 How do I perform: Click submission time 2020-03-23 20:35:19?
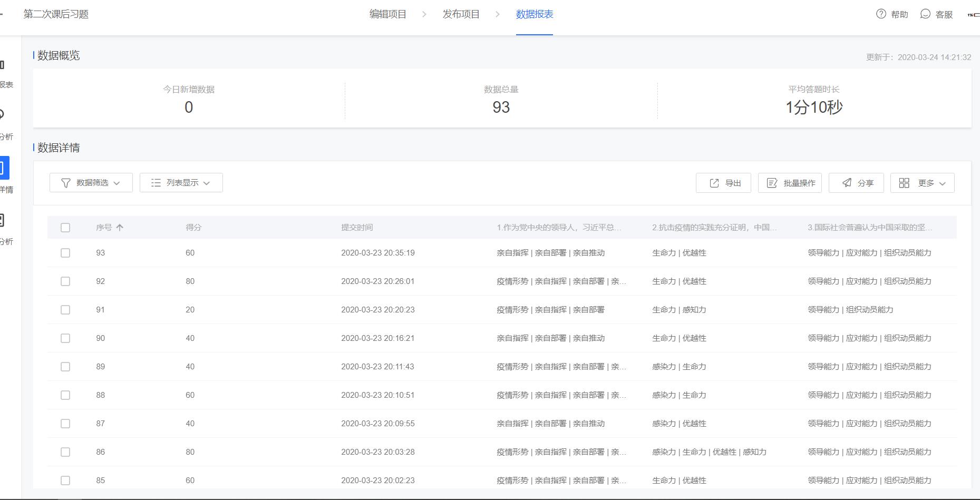(378, 253)
